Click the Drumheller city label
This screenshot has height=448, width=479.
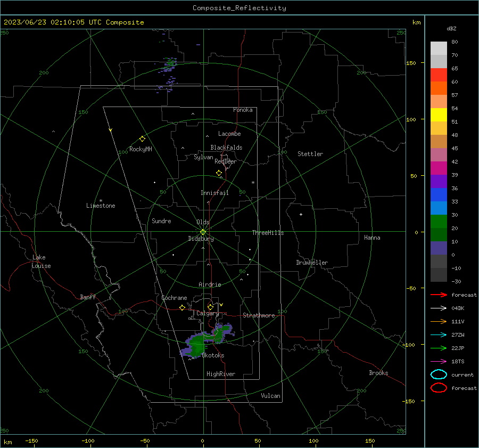click(x=312, y=263)
